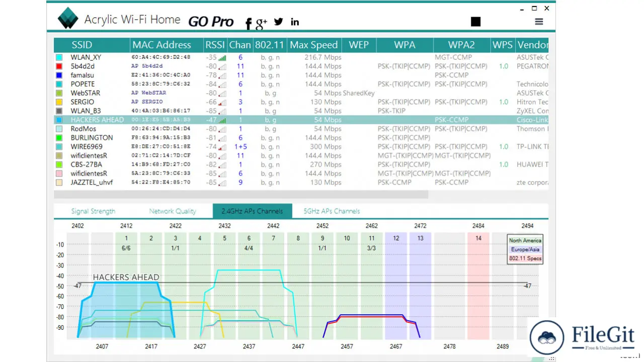Viewport: 644px width, 362px height.
Task: Open the Google Plus social icon
Action: point(261,23)
